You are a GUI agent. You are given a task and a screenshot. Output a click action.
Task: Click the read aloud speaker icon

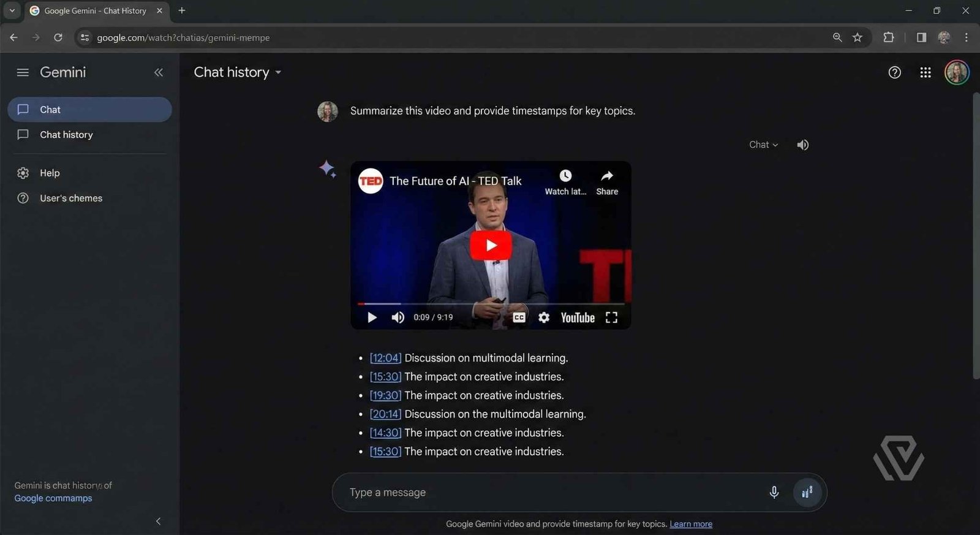click(802, 145)
